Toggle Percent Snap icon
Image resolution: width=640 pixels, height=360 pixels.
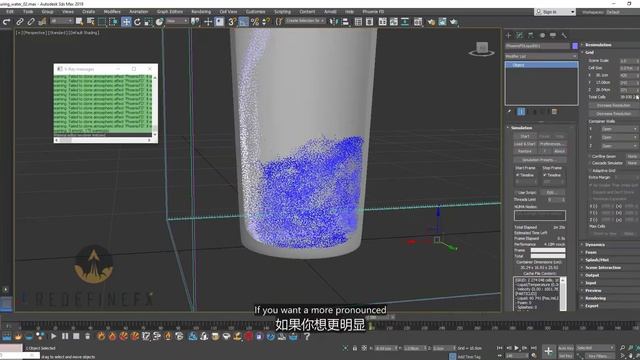[x=255, y=22]
